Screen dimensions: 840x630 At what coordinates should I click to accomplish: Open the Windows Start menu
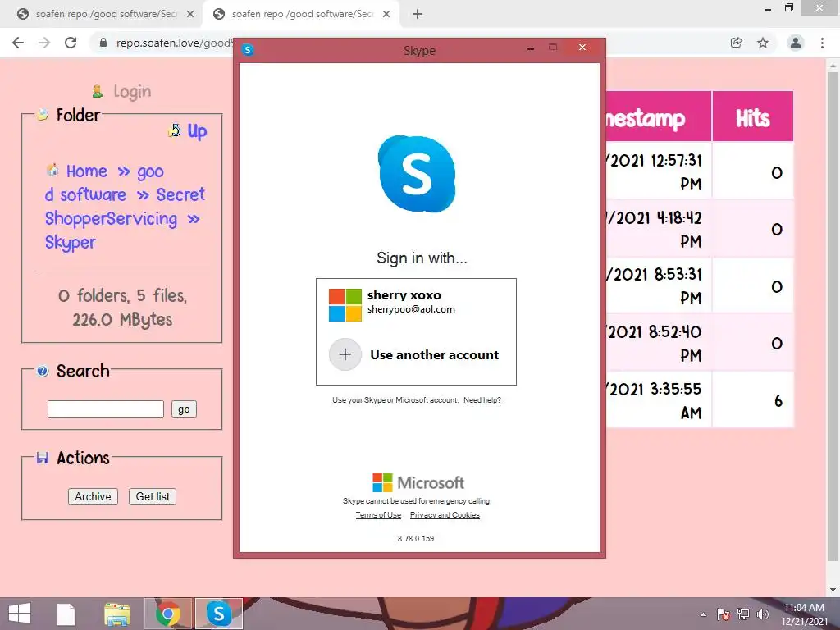(20, 614)
